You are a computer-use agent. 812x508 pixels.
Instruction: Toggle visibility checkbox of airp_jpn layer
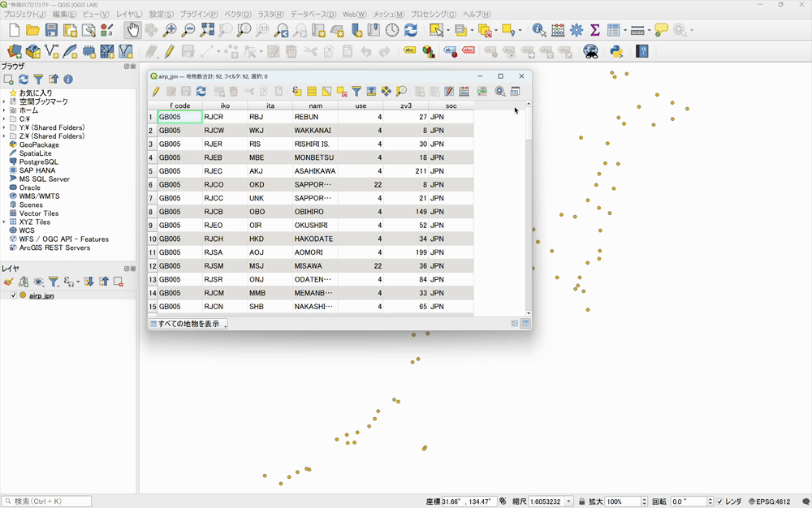point(14,295)
